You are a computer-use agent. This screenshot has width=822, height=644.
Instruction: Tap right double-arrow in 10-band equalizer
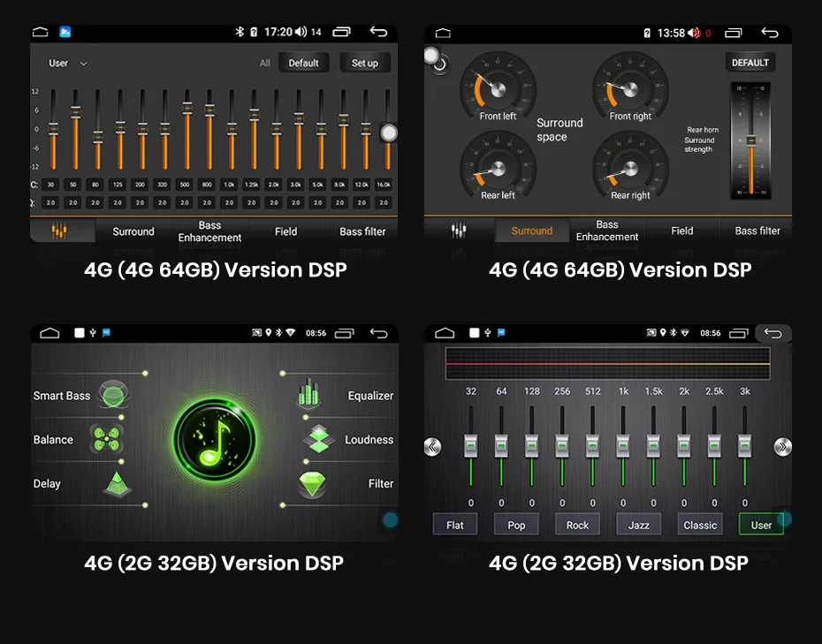tap(783, 447)
